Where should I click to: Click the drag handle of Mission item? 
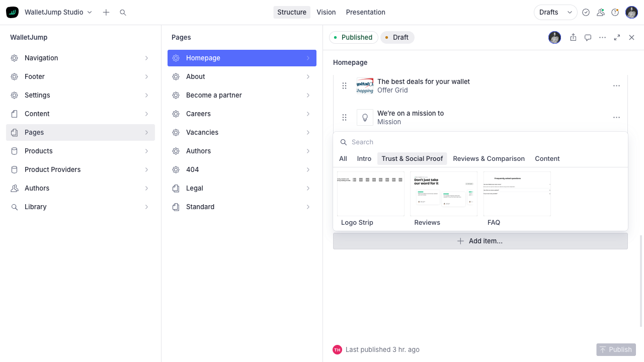[344, 117]
